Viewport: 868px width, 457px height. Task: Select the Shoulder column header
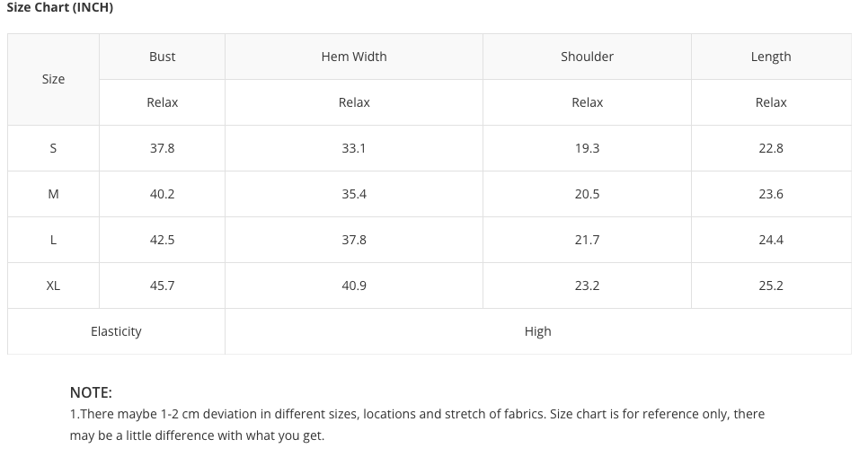tap(587, 57)
